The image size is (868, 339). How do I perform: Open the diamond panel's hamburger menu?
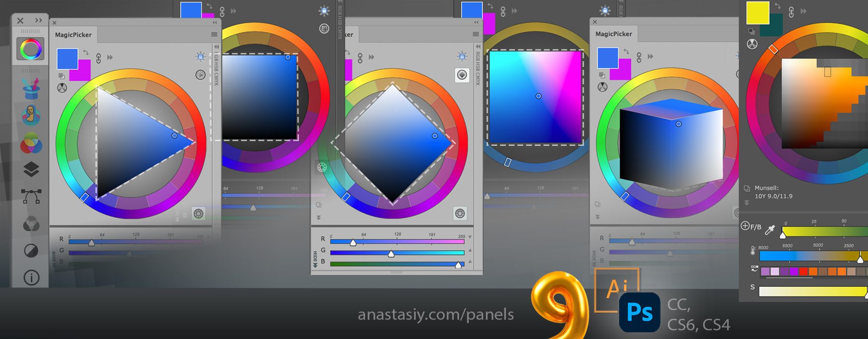click(x=476, y=34)
